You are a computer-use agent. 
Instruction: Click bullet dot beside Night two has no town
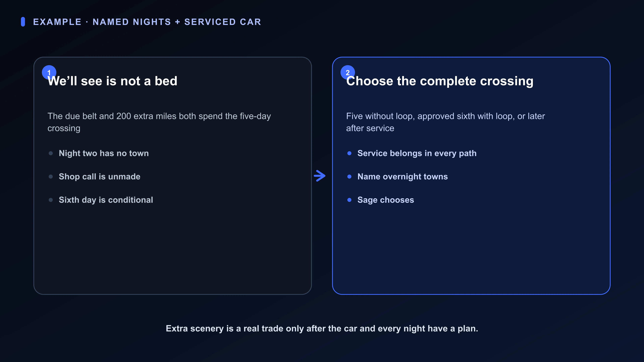pyautogui.click(x=51, y=153)
